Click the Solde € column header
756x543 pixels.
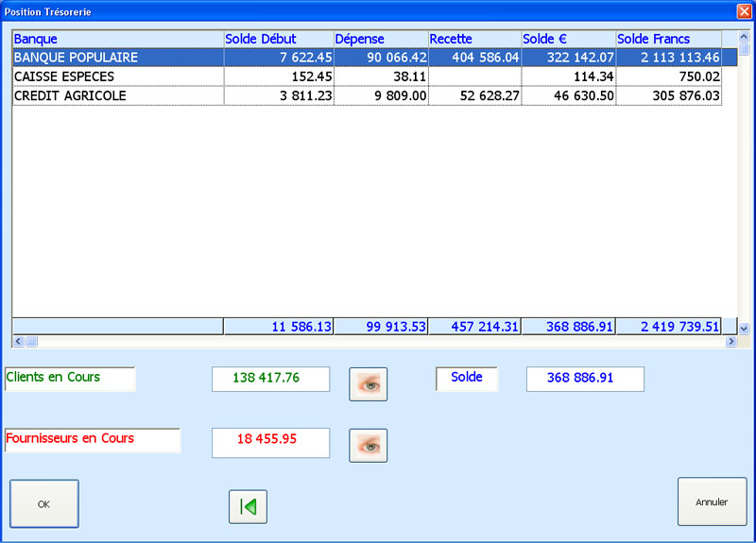tap(568, 39)
